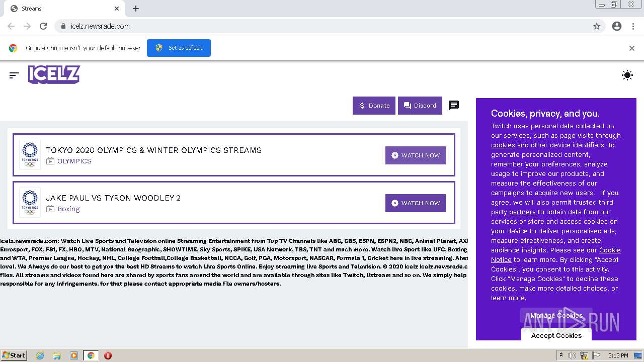Open the volume control in system tray
The image size is (644, 362).
click(x=572, y=355)
